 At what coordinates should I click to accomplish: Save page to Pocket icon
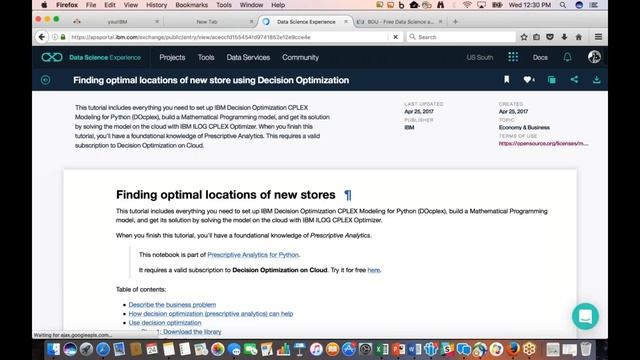(550, 37)
